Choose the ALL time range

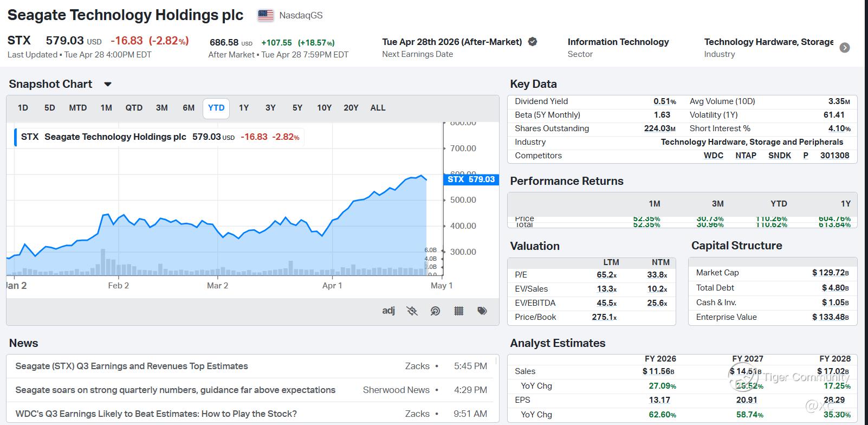click(x=378, y=108)
